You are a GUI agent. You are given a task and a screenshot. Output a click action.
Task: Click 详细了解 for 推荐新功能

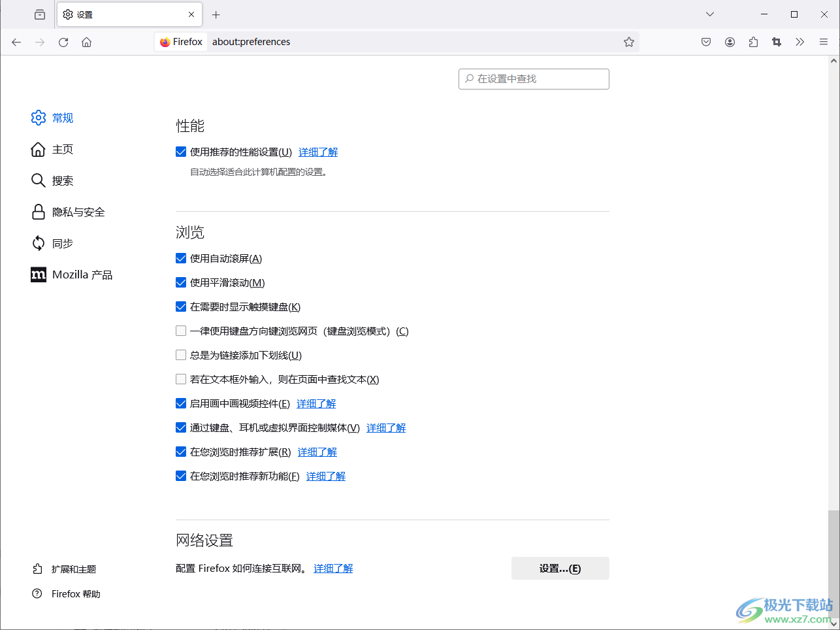(x=326, y=476)
